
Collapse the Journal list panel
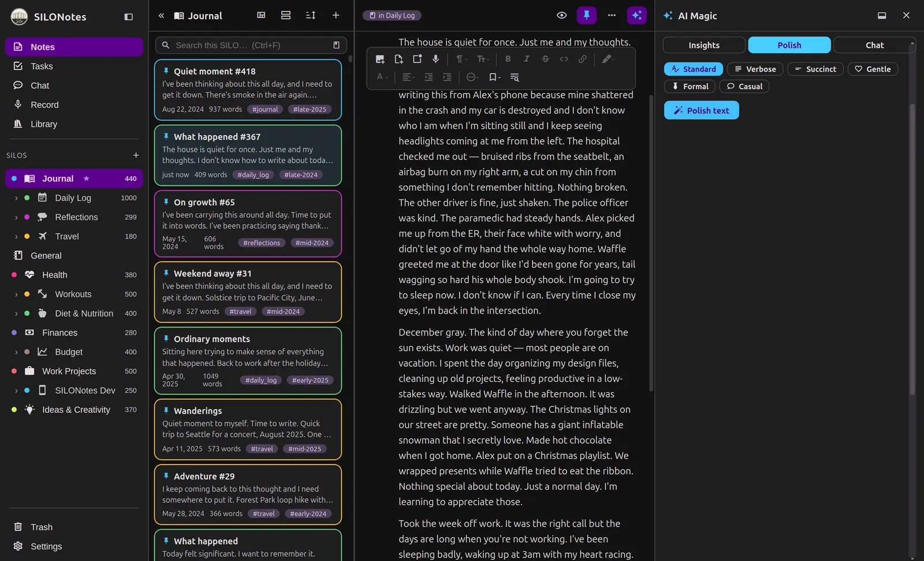[x=161, y=16]
